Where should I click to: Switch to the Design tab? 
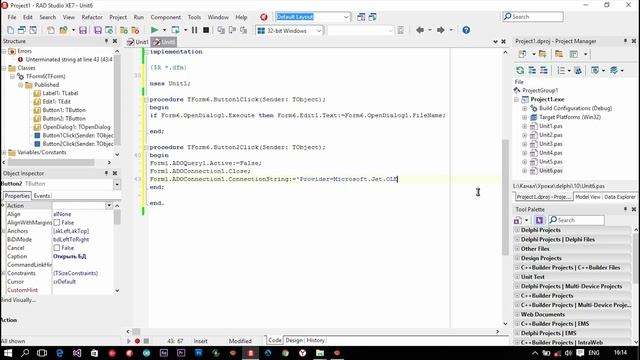pos(294,340)
